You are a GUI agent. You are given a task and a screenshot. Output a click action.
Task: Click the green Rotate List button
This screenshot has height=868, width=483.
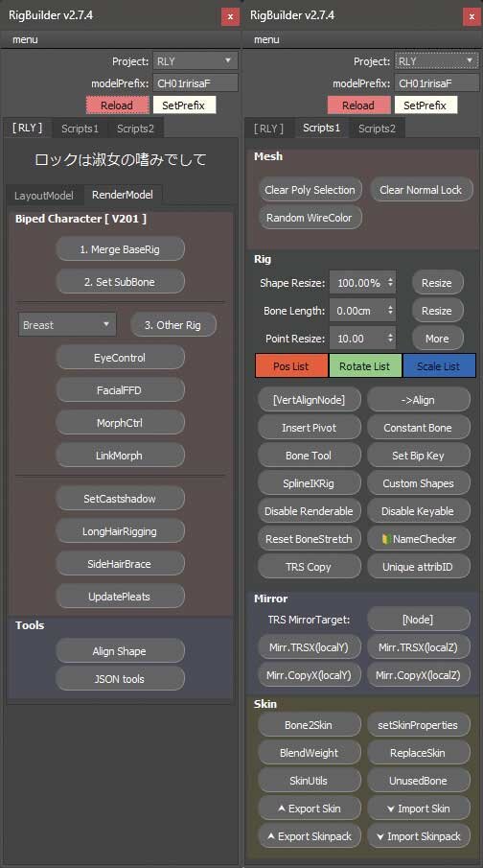pos(365,366)
